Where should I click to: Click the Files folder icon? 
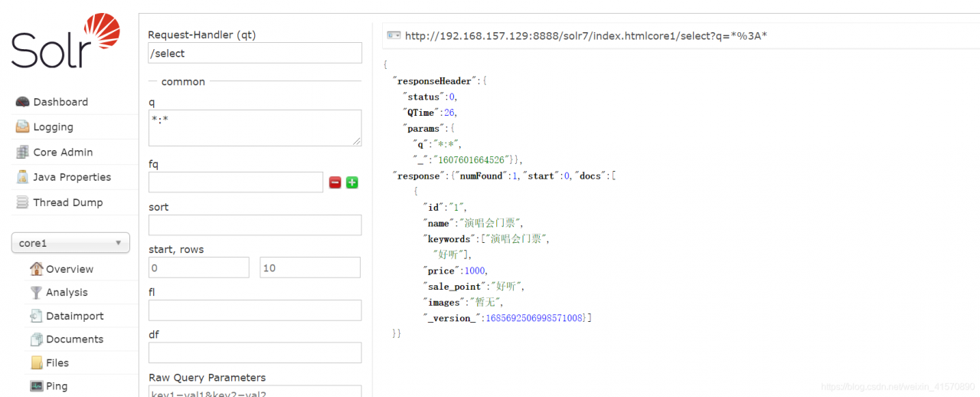(36, 363)
